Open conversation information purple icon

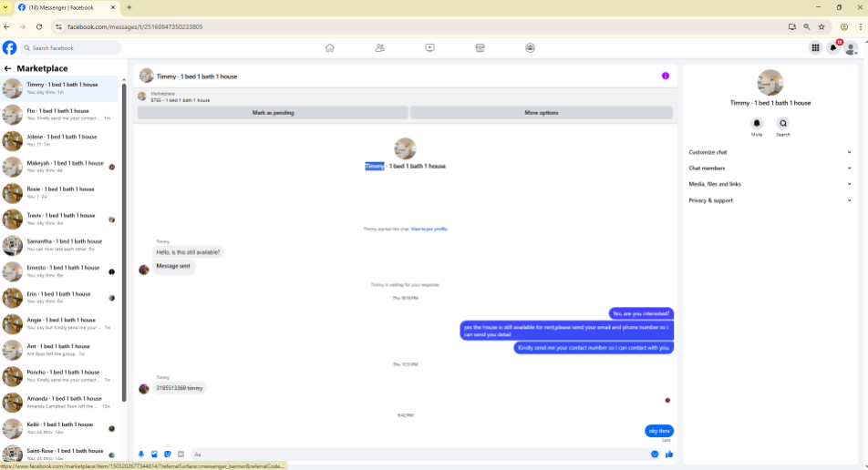coord(666,76)
